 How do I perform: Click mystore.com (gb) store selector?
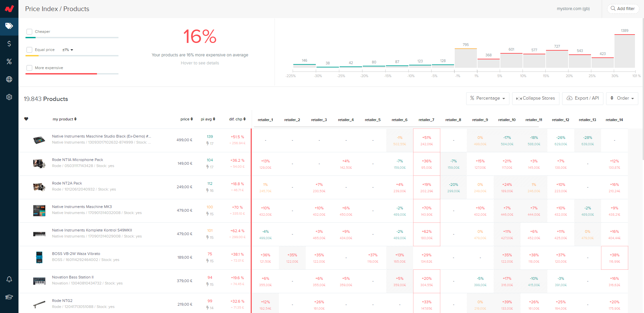(573, 9)
